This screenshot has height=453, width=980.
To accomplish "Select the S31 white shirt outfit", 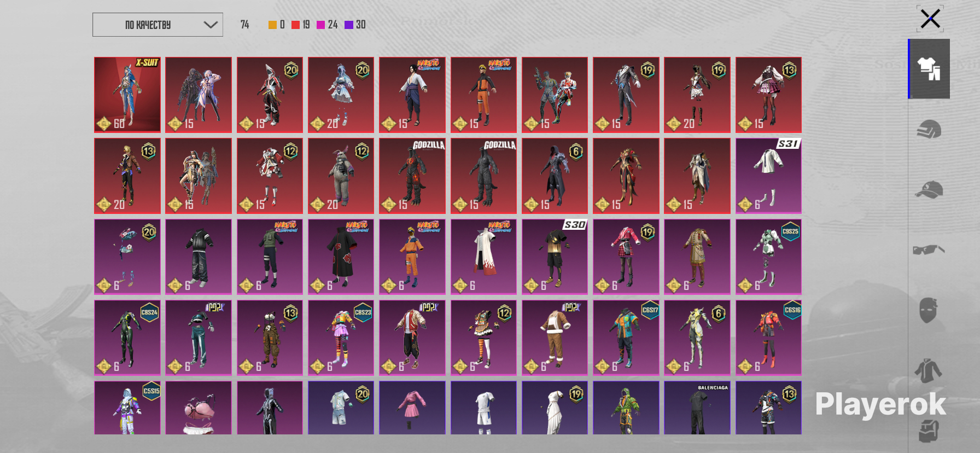I will point(768,176).
